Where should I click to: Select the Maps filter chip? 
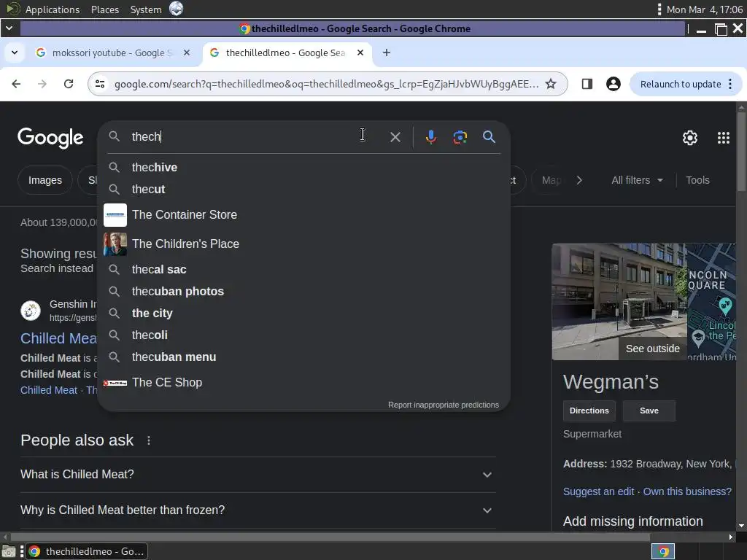click(551, 181)
